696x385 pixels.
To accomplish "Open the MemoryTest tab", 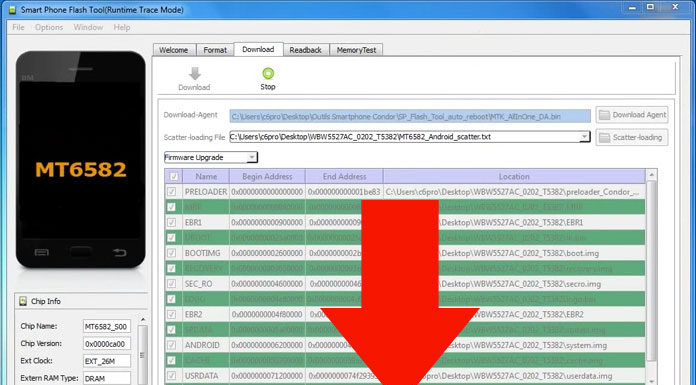I will pyautogui.click(x=356, y=50).
